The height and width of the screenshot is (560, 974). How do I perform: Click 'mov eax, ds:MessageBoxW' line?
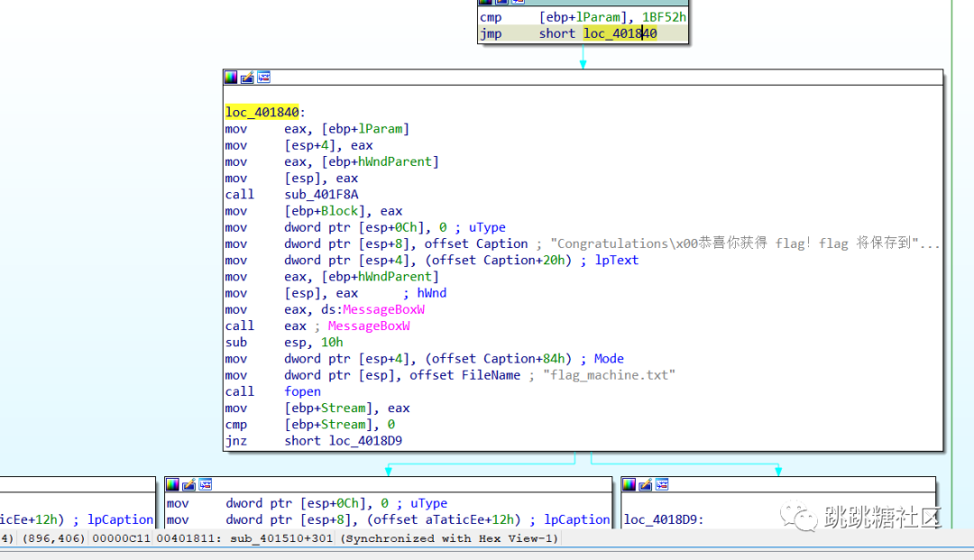[x=325, y=309]
